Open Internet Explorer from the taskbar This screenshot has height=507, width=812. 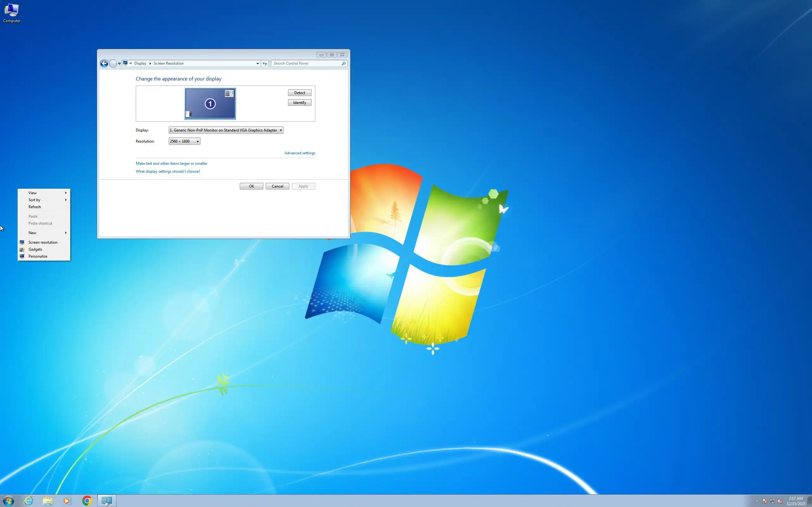pyautogui.click(x=29, y=501)
